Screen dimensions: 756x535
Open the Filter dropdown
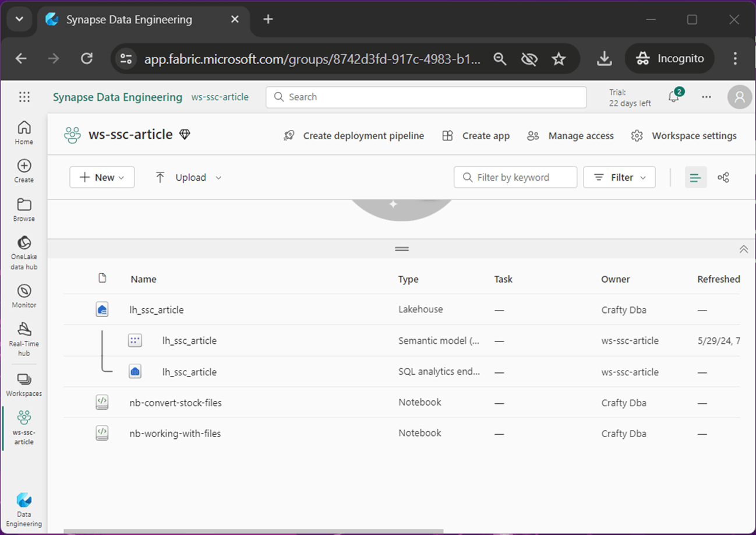coord(619,177)
